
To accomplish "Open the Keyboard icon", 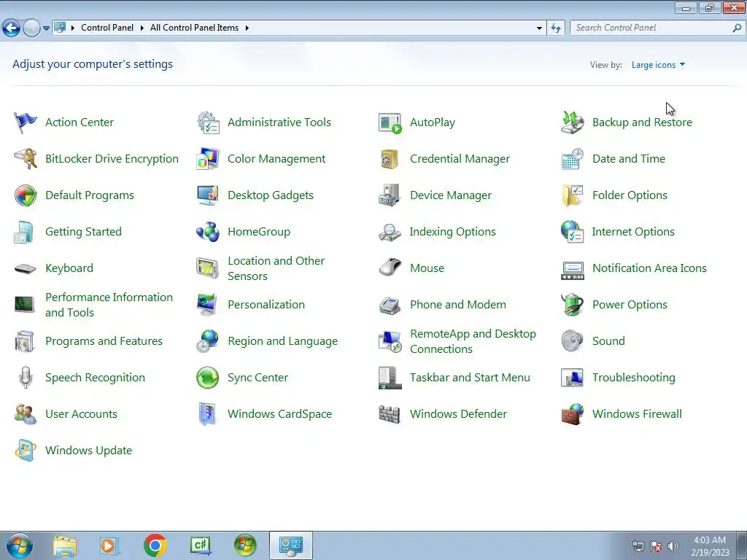I will point(26,268).
